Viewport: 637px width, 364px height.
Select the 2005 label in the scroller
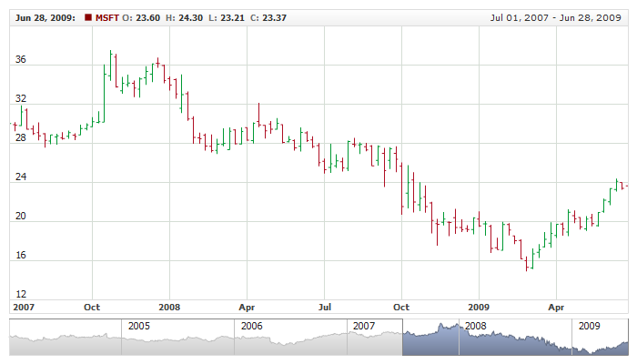pos(139,326)
